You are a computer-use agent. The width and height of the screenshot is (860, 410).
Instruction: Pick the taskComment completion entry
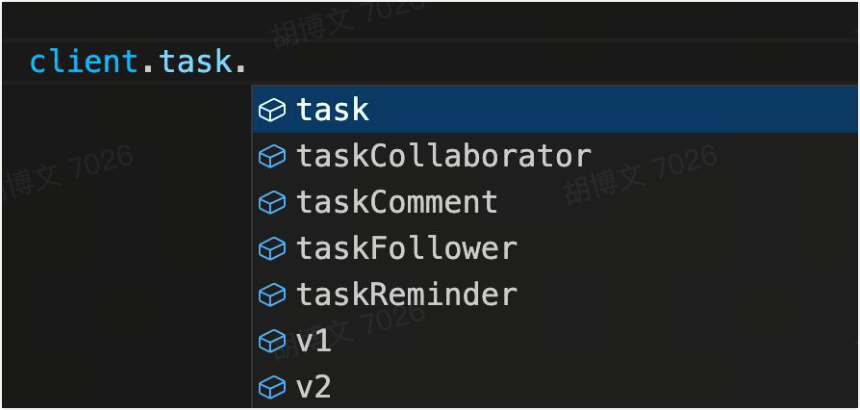click(x=397, y=203)
